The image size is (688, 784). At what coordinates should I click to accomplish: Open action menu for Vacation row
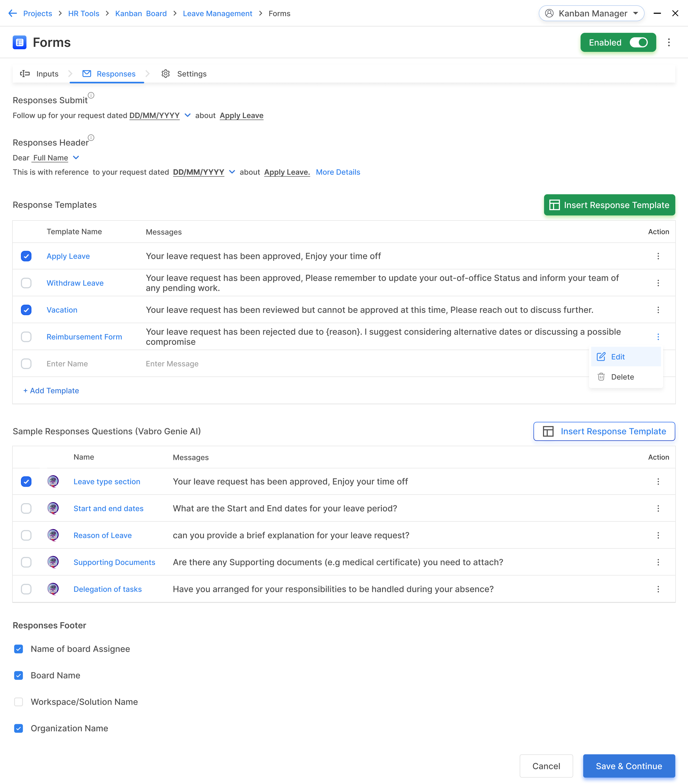coord(658,310)
